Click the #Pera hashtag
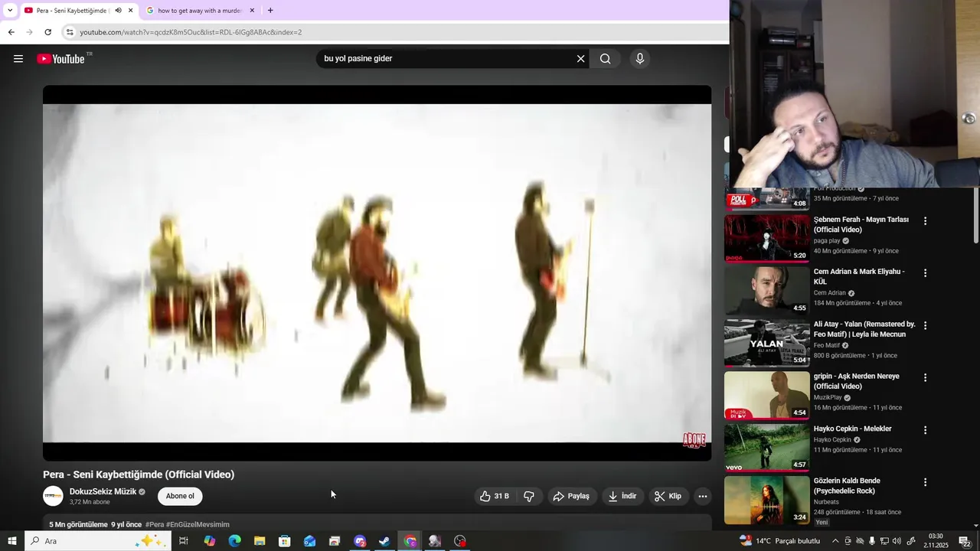The image size is (980, 551). (155, 524)
